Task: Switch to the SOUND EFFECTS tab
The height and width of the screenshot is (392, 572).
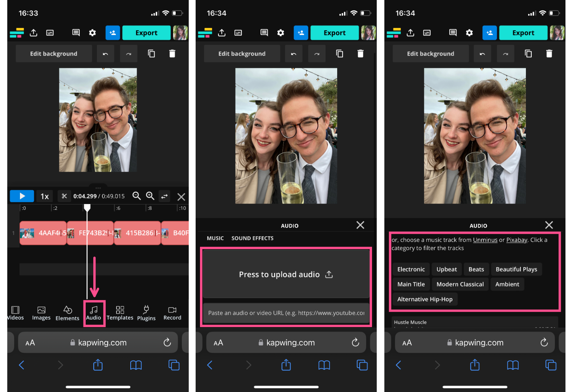Action: pyautogui.click(x=252, y=238)
